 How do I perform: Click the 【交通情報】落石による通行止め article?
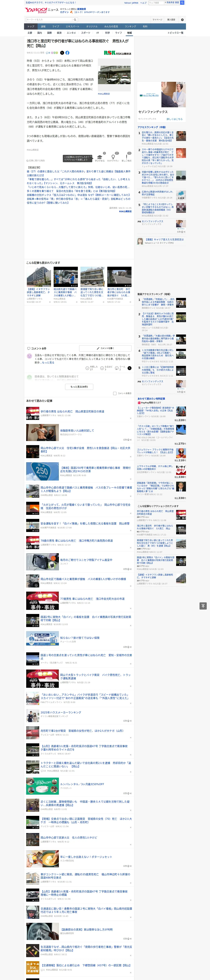click(86, 965)
